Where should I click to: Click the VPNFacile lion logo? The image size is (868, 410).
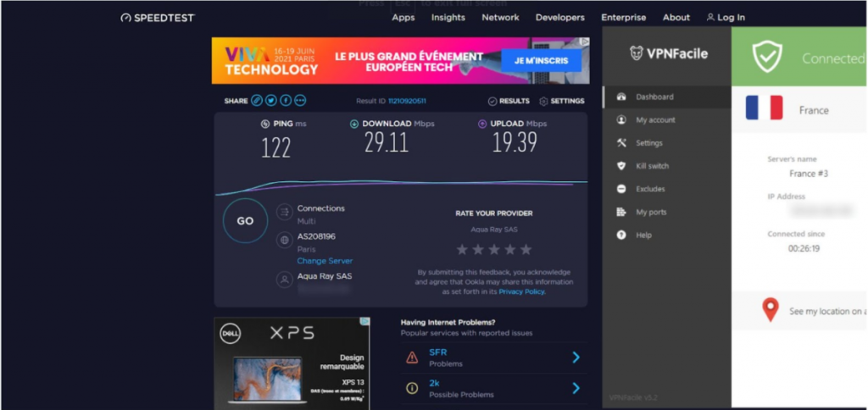[x=636, y=53]
